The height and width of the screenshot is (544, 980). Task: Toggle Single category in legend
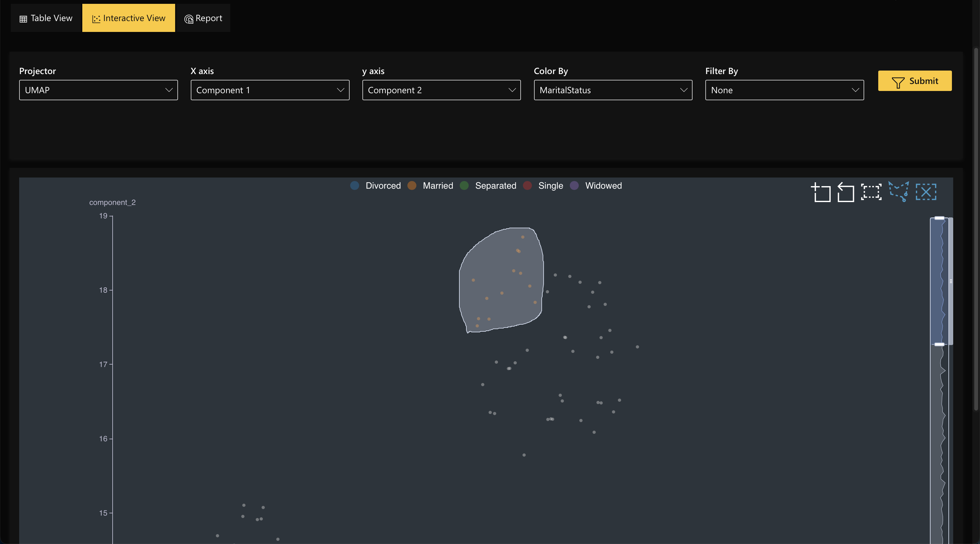[550, 186]
